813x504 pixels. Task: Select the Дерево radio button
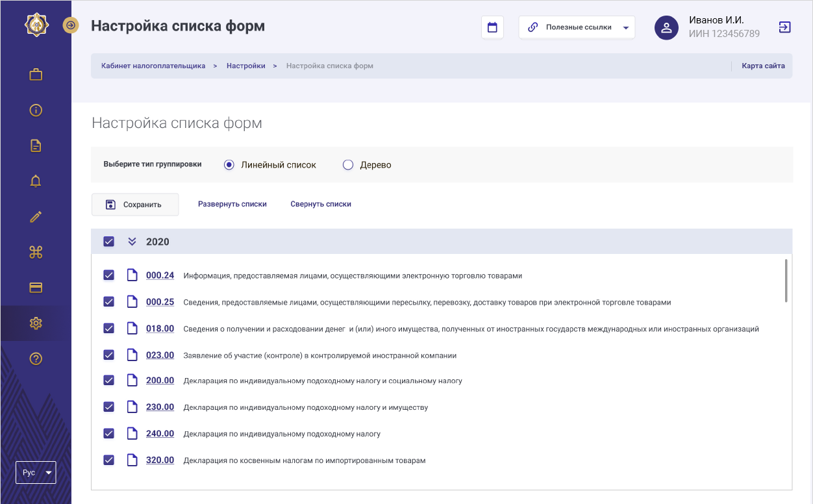click(348, 165)
